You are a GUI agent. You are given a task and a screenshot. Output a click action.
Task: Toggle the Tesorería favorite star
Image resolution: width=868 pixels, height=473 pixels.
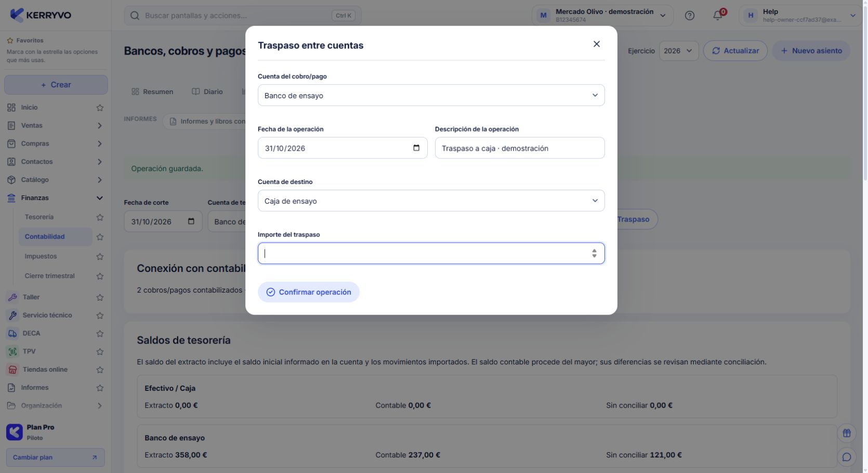pos(100,217)
